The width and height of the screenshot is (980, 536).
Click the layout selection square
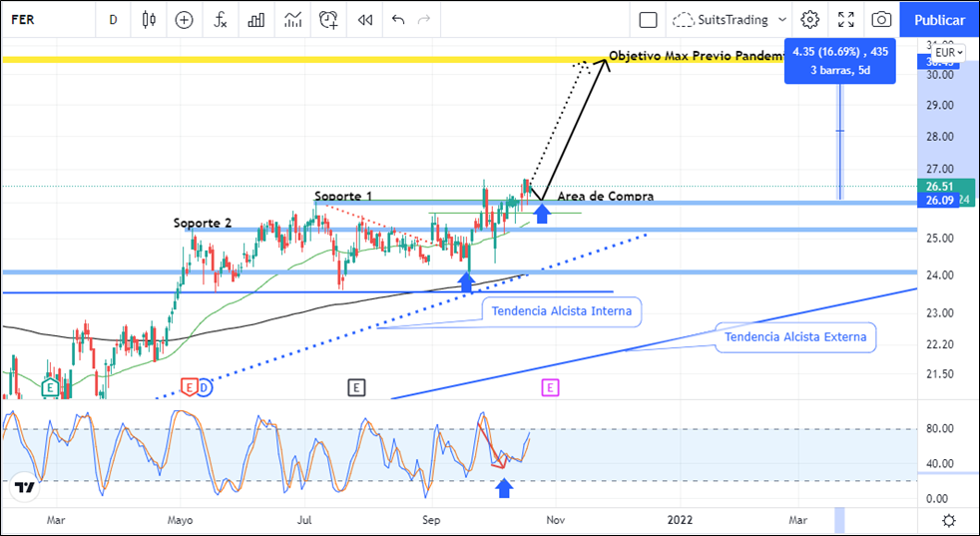(648, 19)
